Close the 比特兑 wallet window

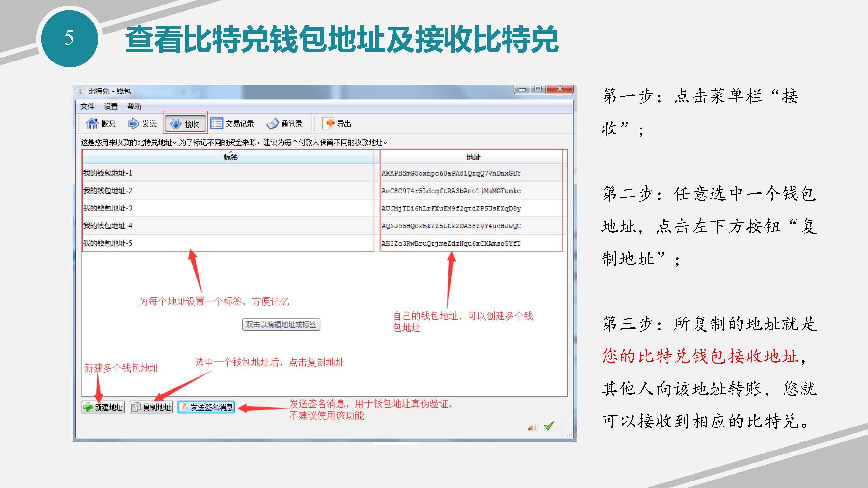pos(560,89)
